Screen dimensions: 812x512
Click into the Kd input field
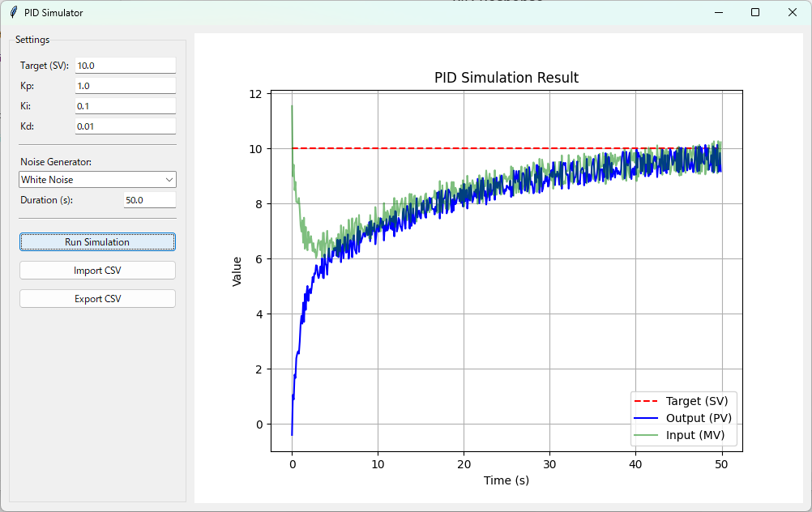[x=125, y=126]
